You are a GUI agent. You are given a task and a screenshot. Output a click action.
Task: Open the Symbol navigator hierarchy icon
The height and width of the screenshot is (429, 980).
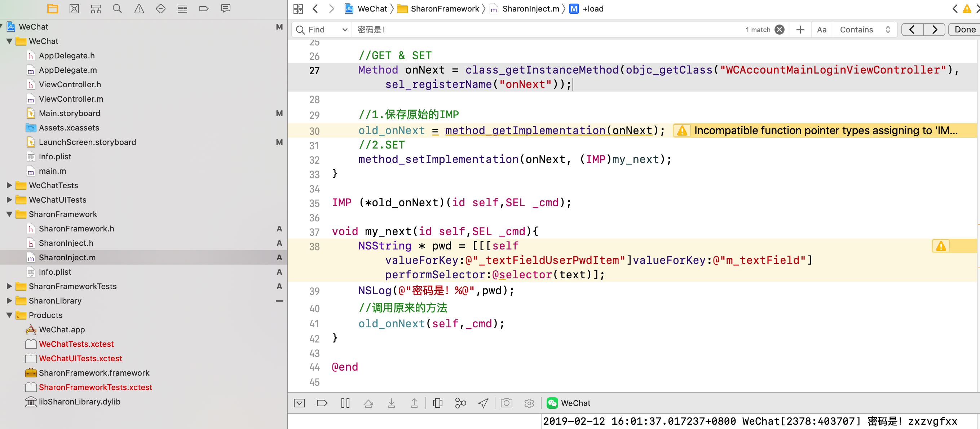pyautogui.click(x=96, y=9)
